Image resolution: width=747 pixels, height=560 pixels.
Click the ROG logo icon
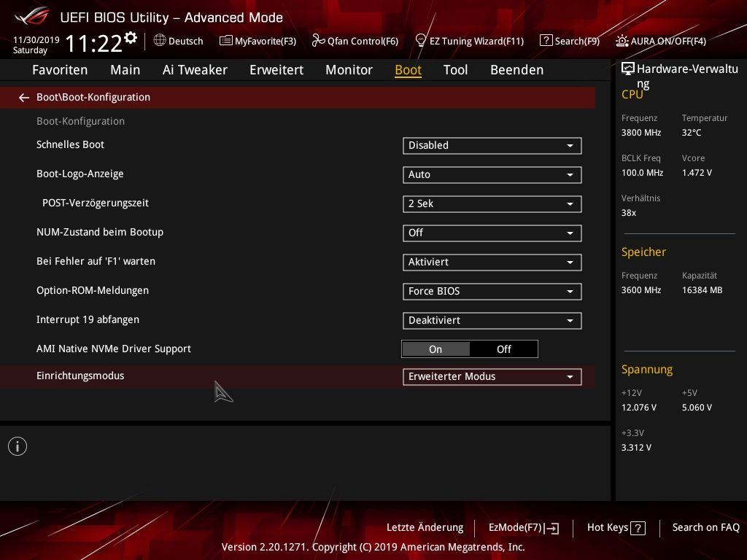(32, 17)
